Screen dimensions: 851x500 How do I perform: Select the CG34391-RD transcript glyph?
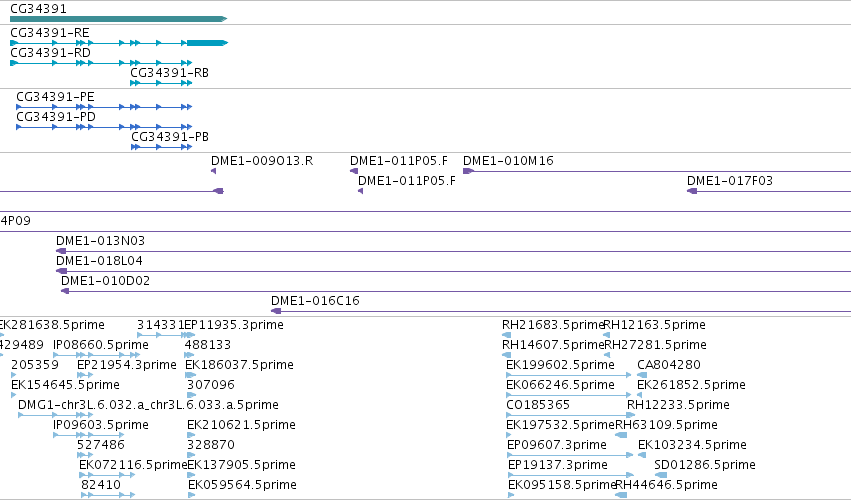click(101, 63)
